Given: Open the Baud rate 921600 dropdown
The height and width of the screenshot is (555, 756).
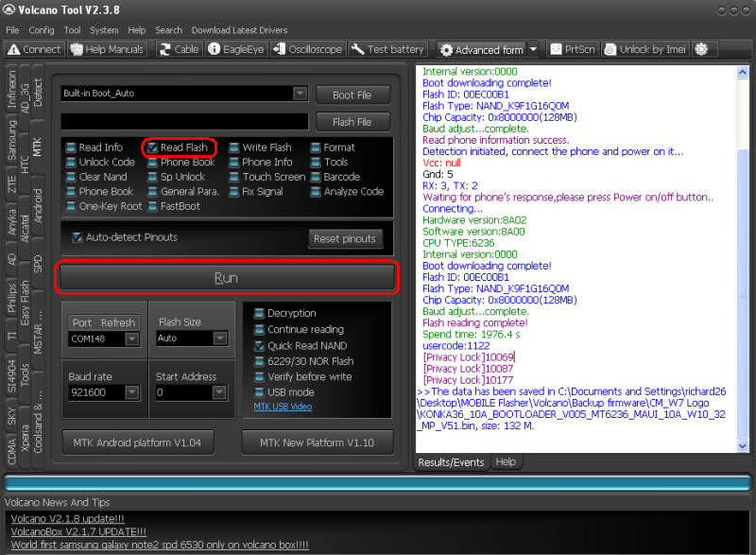Looking at the screenshot, I should [x=132, y=391].
